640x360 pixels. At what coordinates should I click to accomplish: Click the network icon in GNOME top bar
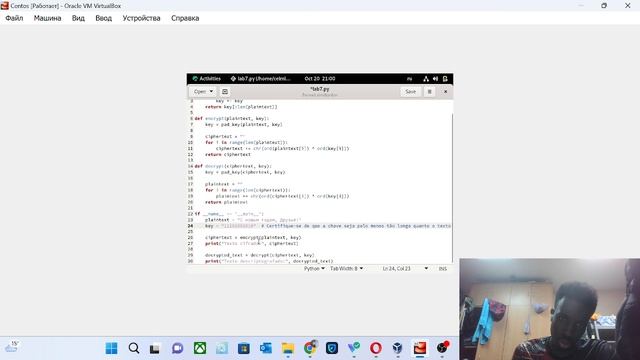426,79
